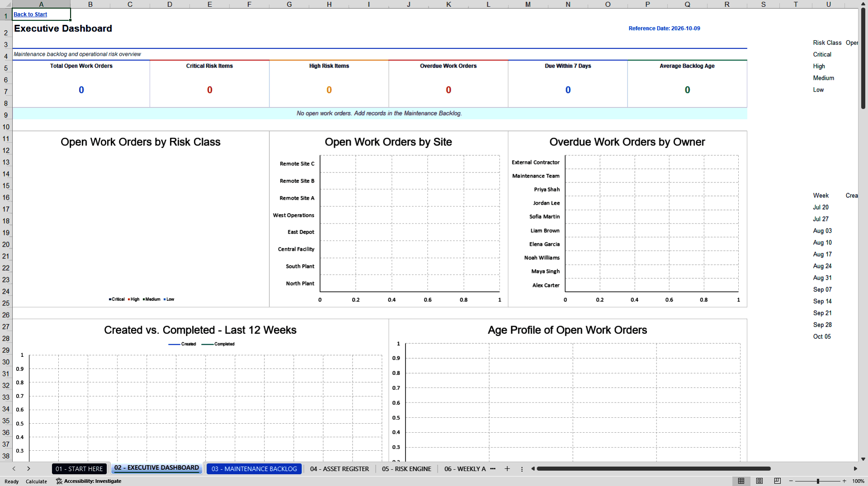The height and width of the screenshot is (486, 868).
Task: Open 01 - START HERE sheet tab
Action: [x=79, y=469]
